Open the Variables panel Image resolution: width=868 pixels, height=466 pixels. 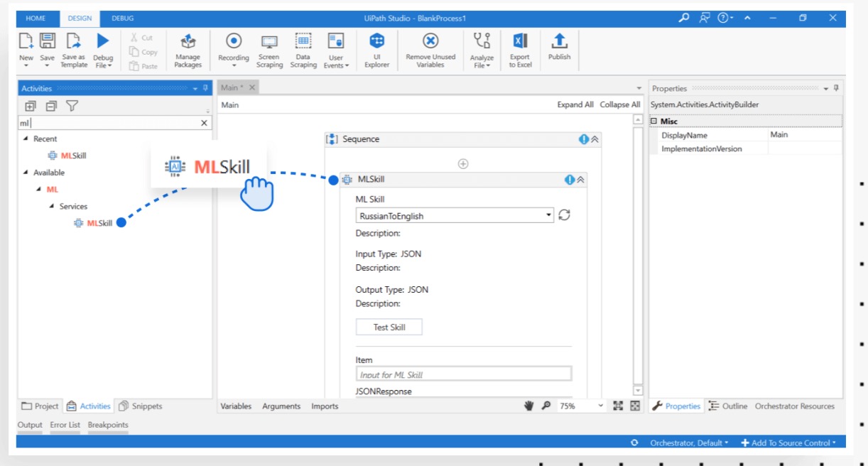tap(236, 406)
